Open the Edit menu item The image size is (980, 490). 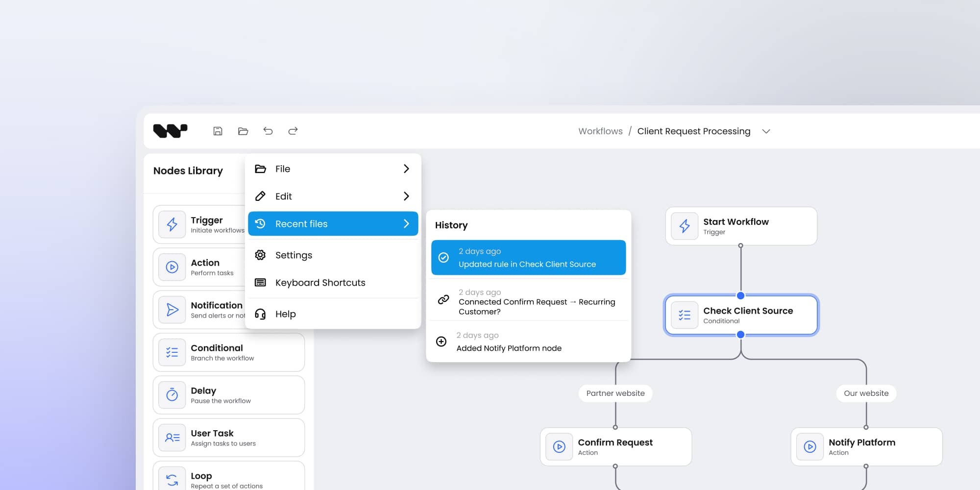[x=333, y=196]
